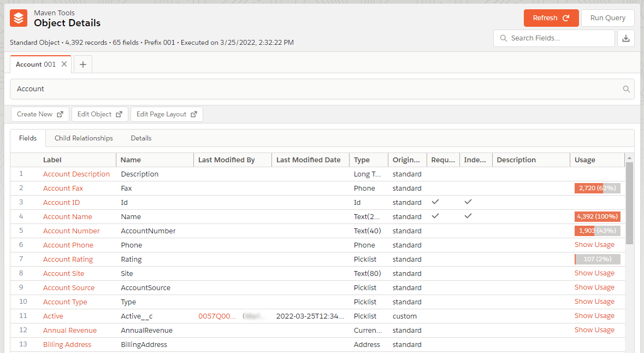
Task: Open the Account Number field link
Action: (71, 231)
